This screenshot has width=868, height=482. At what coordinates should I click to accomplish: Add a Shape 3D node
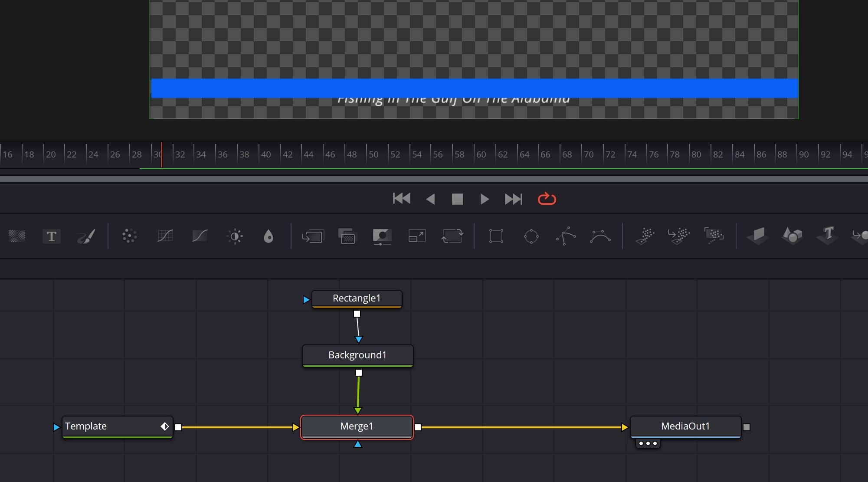pos(792,236)
